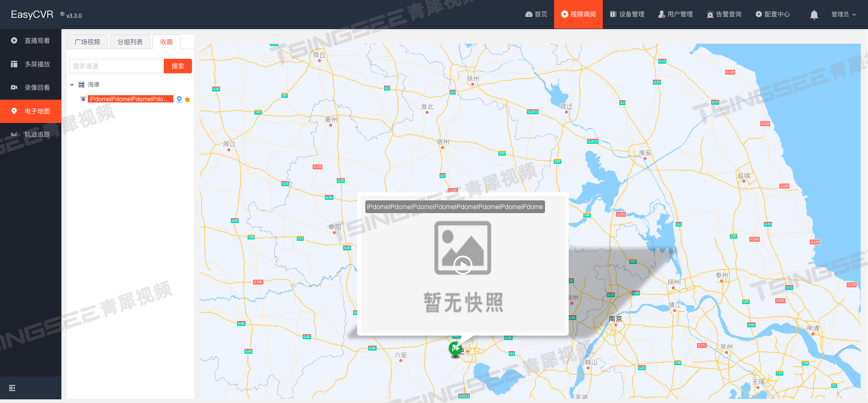Image resolution: width=868 pixels, height=403 pixels.
Task: Select the 海康 device group
Action: coord(94,85)
